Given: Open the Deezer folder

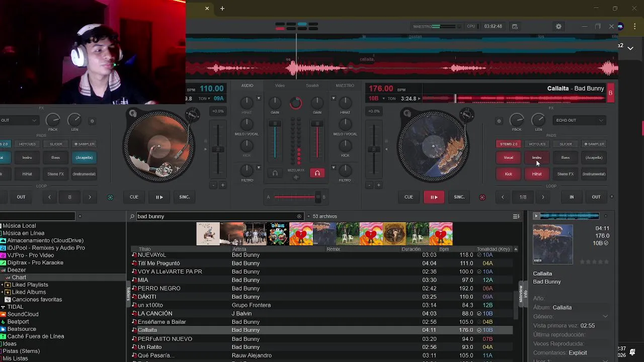Looking at the screenshot, I should [x=17, y=270].
